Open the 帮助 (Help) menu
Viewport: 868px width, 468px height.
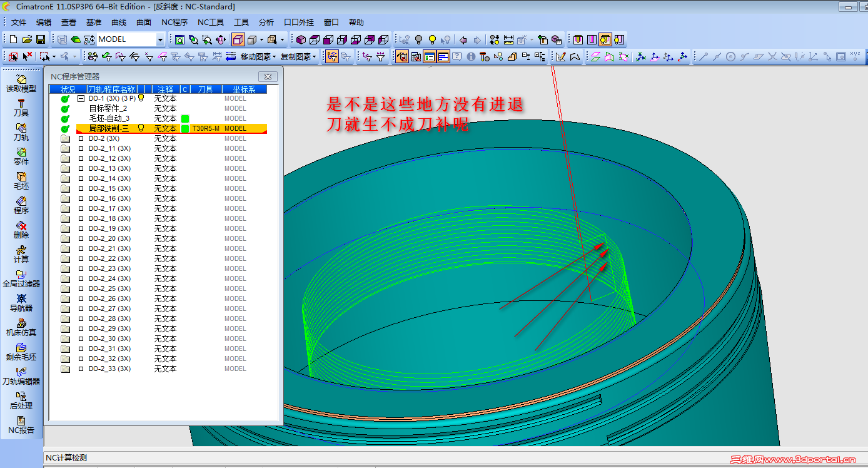(x=356, y=23)
